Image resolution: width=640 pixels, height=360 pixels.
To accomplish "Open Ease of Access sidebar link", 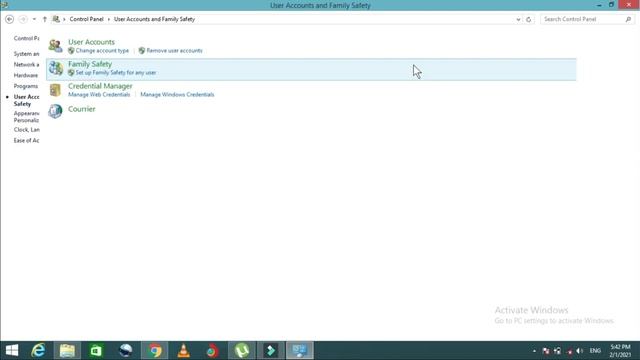I will (x=27, y=140).
